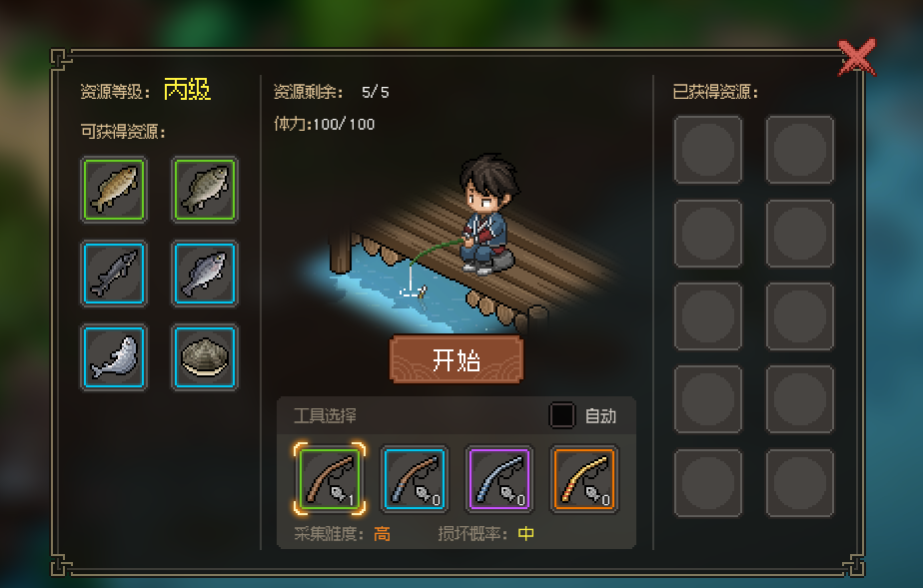
Task: Click the 资源剩余 5/5 counter
Action: coord(332,92)
